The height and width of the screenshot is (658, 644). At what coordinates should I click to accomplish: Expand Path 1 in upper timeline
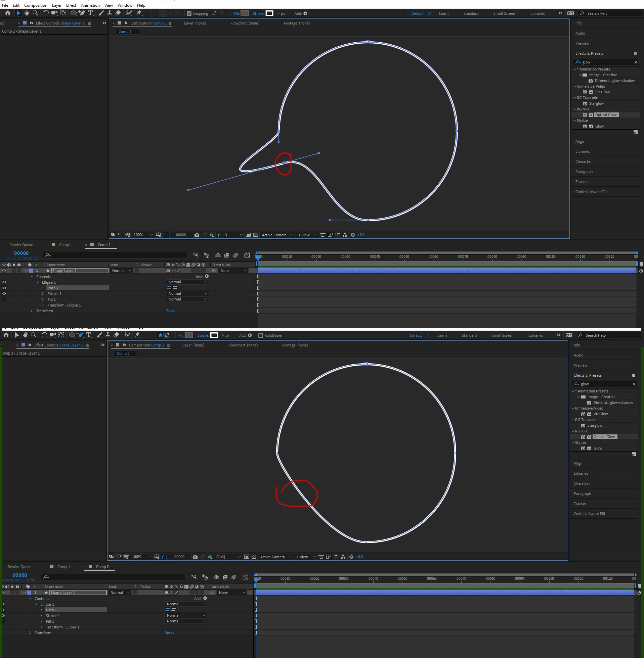(x=43, y=288)
